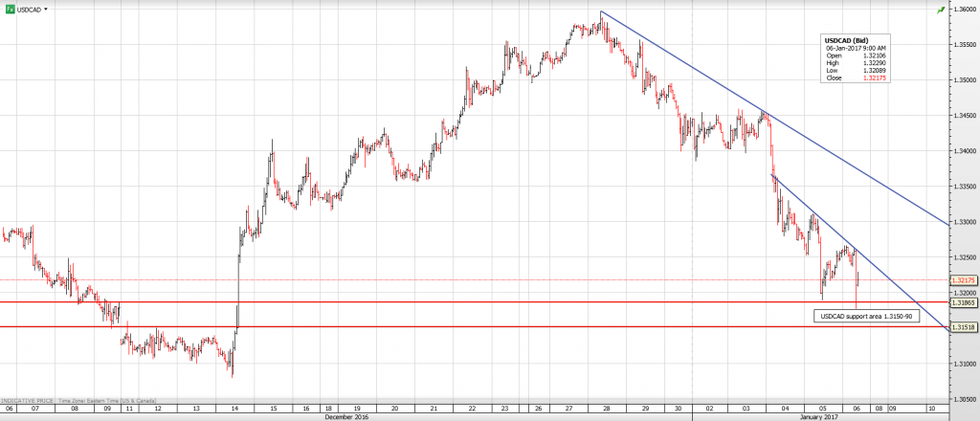This screenshot has width=980, height=421.
Task: Click date 14 on the time axis
Action: pos(235,407)
